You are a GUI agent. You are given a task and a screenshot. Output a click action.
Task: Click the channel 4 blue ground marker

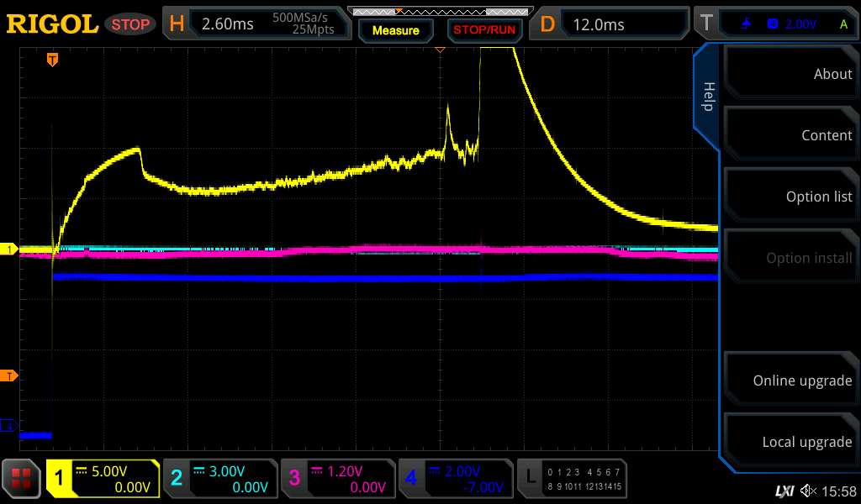coord(11,426)
